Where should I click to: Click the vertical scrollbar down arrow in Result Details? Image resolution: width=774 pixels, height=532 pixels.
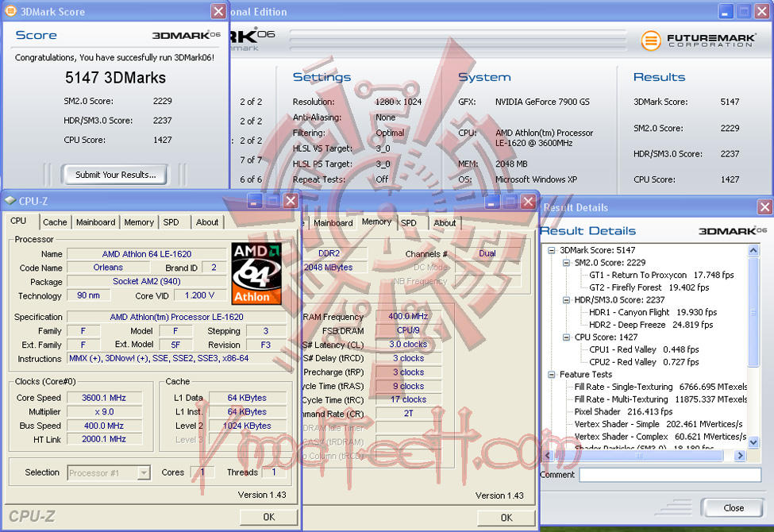tap(753, 442)
